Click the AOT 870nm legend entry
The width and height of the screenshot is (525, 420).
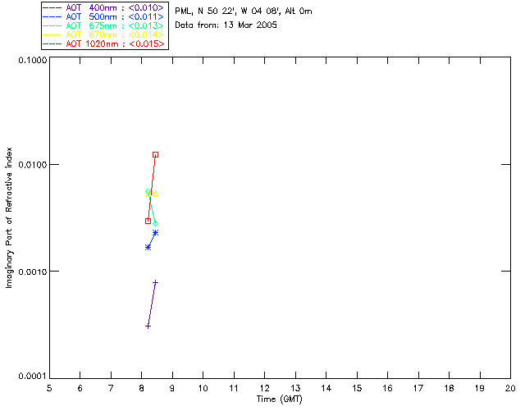(104, 34)
